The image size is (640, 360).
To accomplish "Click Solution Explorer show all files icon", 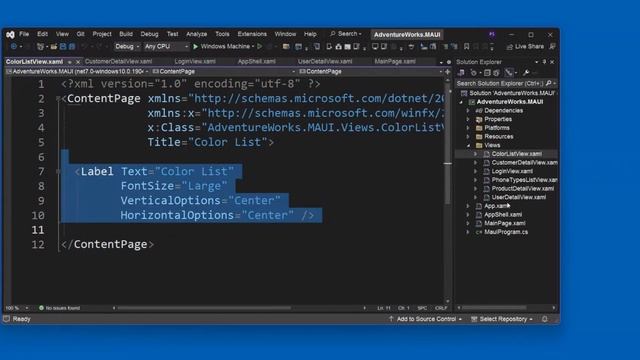I will click(496, 73).
